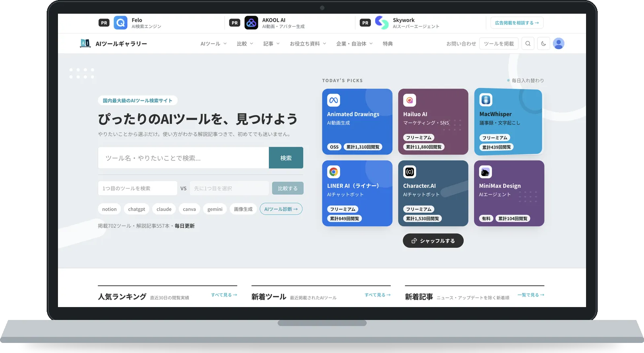Open the お問い合わせ link

pyautogui.click(x=461, y=44)
